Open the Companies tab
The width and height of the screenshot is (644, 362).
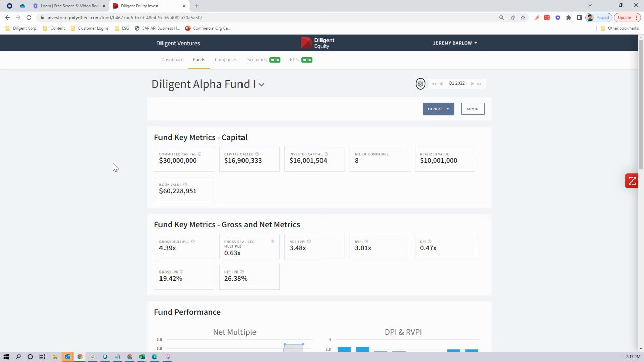226,60
